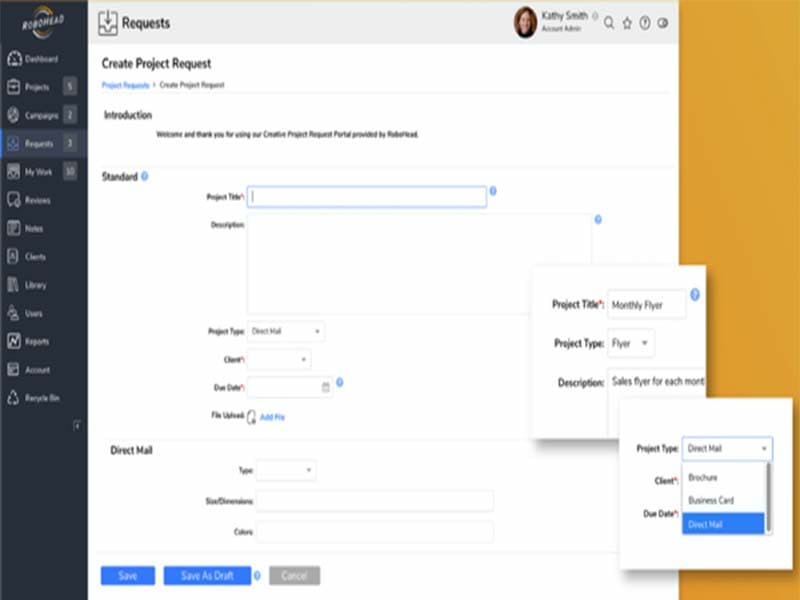This screenshot has height=600, width=800.
Task: Click the favorites star icon in header
Action: coord(627,23)
